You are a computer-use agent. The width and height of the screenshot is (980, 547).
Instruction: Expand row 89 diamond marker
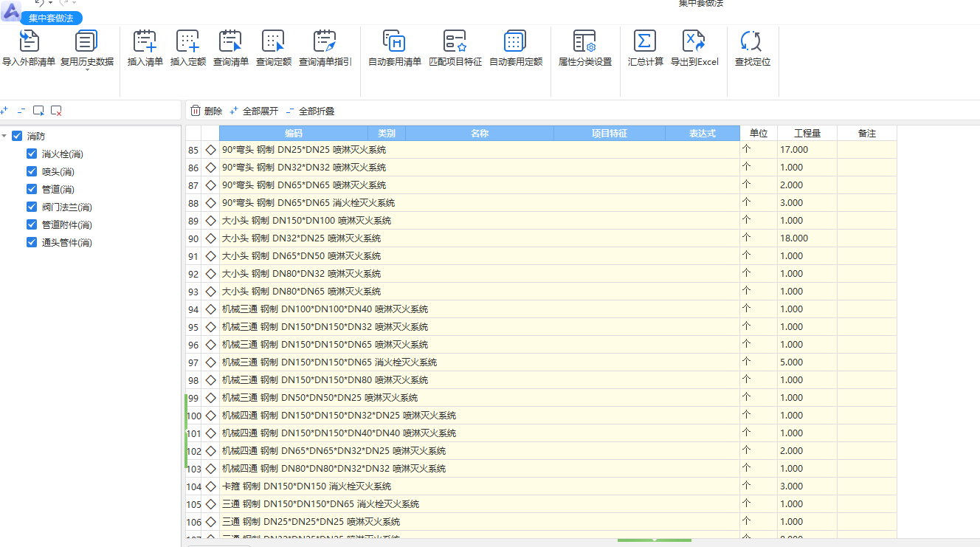[x=210, y=221]
